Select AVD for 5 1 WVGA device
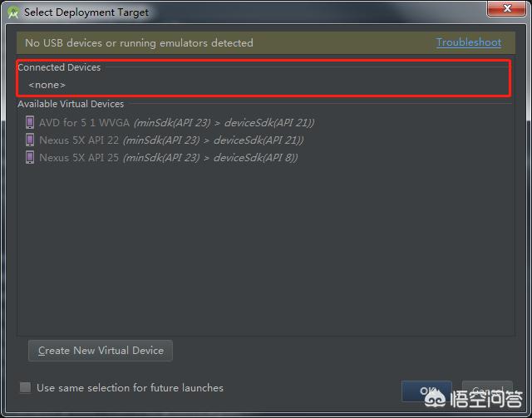Image resolution: width=532 pixels, height=418 pixels. click(170, 122)
